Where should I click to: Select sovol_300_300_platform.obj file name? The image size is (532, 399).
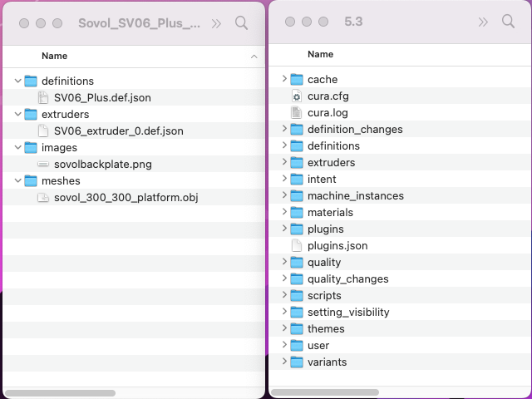tap(126, 198)
